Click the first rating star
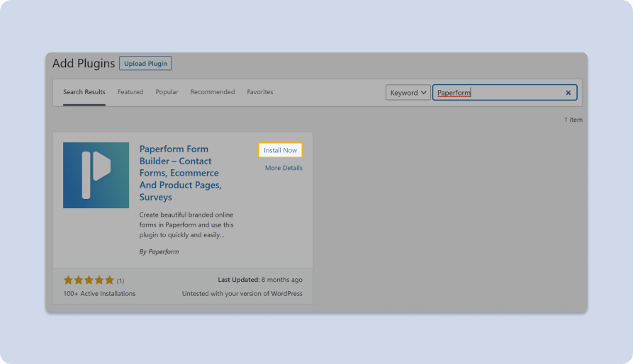Screen dimensions: 633x364 tap(68, 280)
